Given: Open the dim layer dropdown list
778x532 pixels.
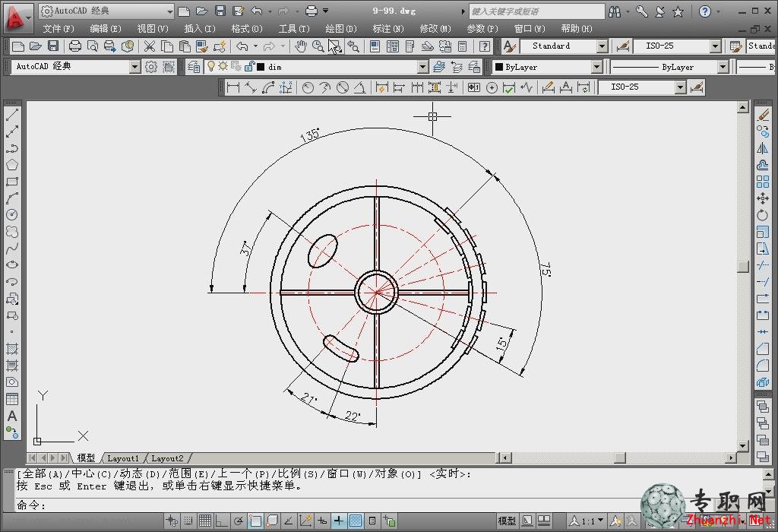Looking at the screenshot, I should 422,67.
